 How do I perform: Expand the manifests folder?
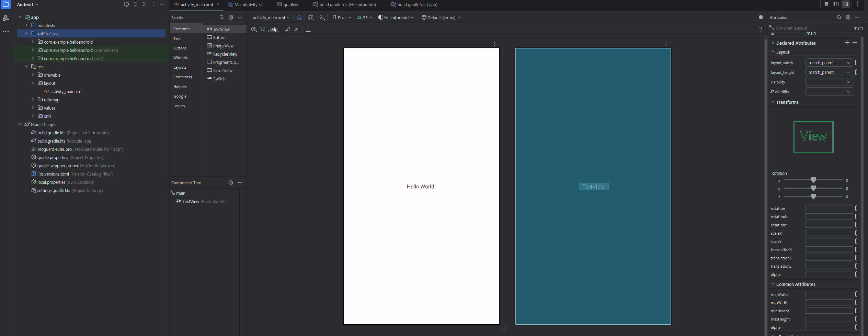pos(26,25)
